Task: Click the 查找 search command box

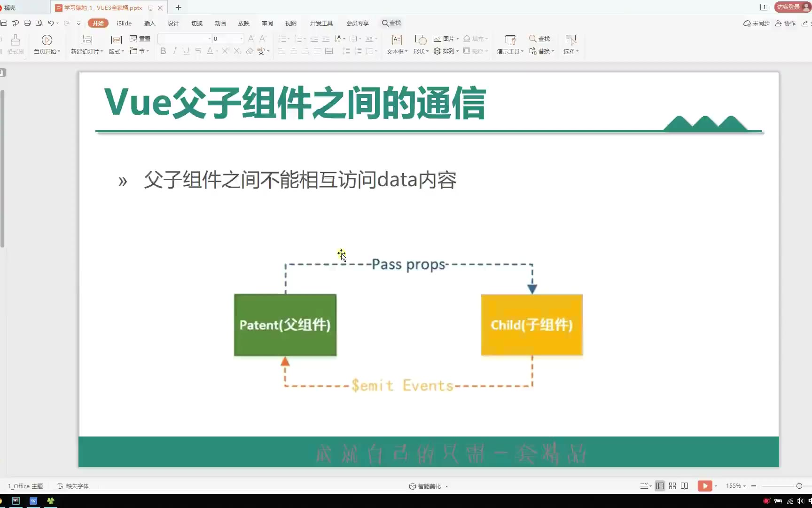Action: [391, 23]
